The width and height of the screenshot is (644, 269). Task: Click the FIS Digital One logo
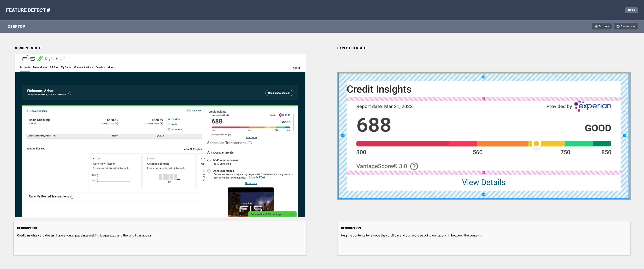(44, 58)
